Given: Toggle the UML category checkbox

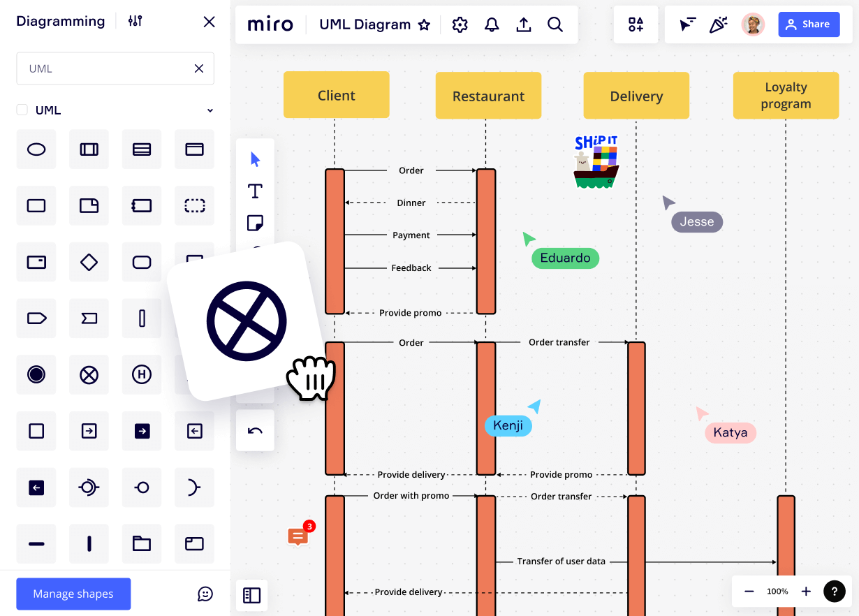Looking at the screenshot, I should click(20, 110).
